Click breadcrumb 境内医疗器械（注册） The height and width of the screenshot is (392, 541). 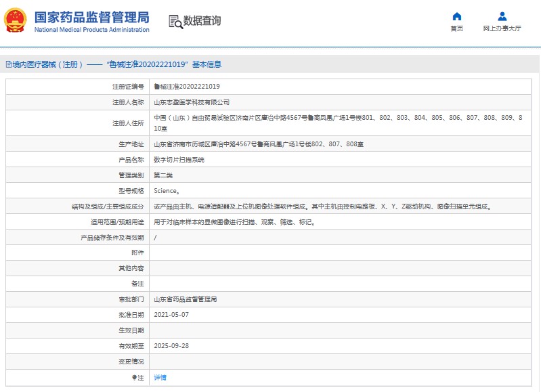tap(47, 64)
